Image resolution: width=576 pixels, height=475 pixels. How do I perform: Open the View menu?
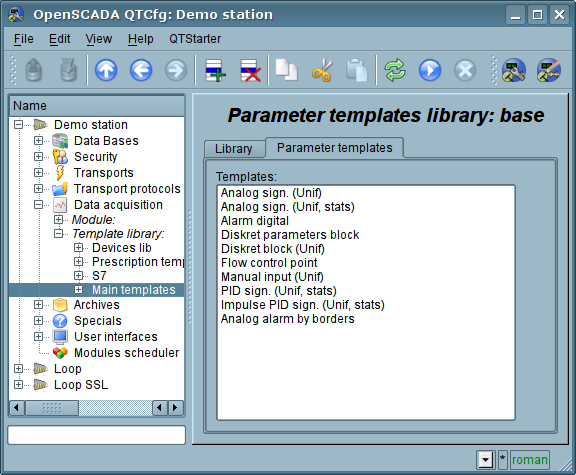coord(98,39)
